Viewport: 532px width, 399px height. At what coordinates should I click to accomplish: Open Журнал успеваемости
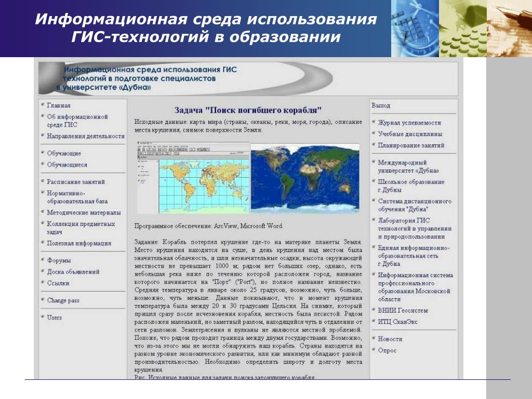coord(409,123)
